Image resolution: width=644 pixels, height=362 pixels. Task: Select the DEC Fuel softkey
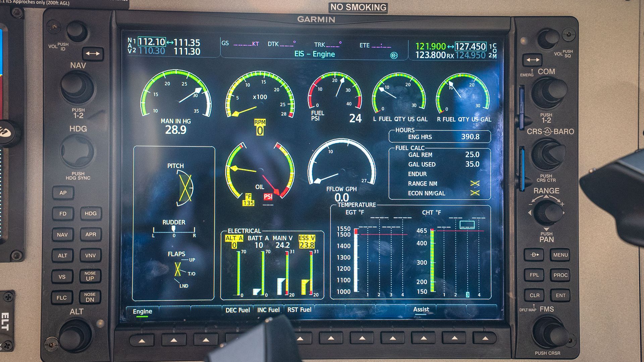[237, 310]
